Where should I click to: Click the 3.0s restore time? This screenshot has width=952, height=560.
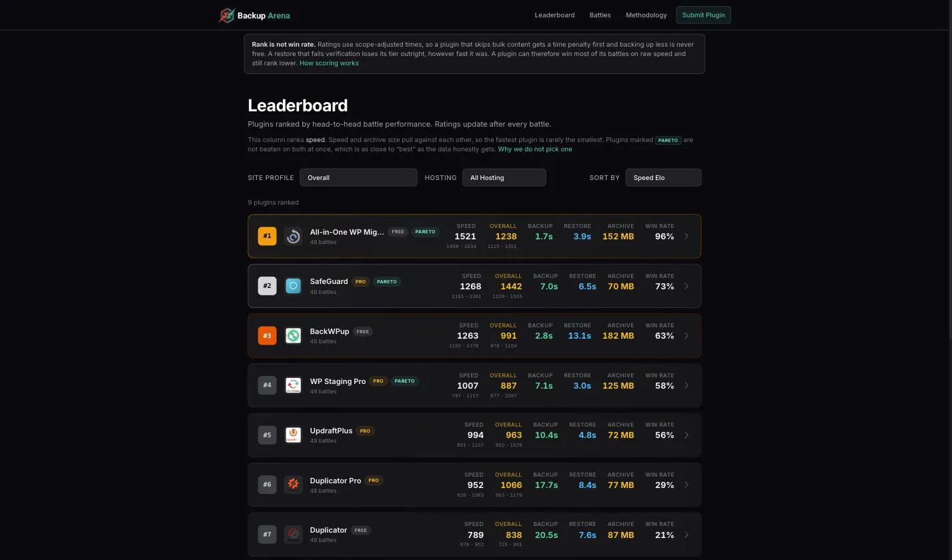(x=582, y=385)
